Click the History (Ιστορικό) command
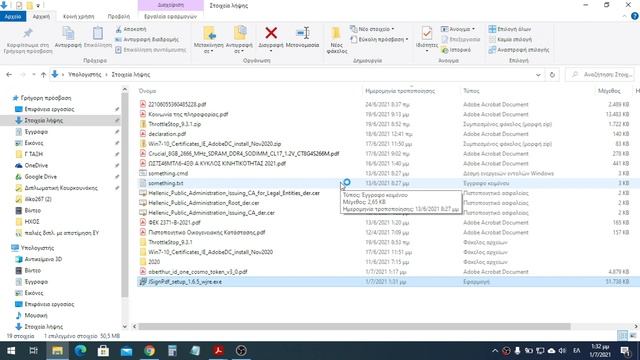This screenshot has height=360, width=640. (x=456, y=50)
